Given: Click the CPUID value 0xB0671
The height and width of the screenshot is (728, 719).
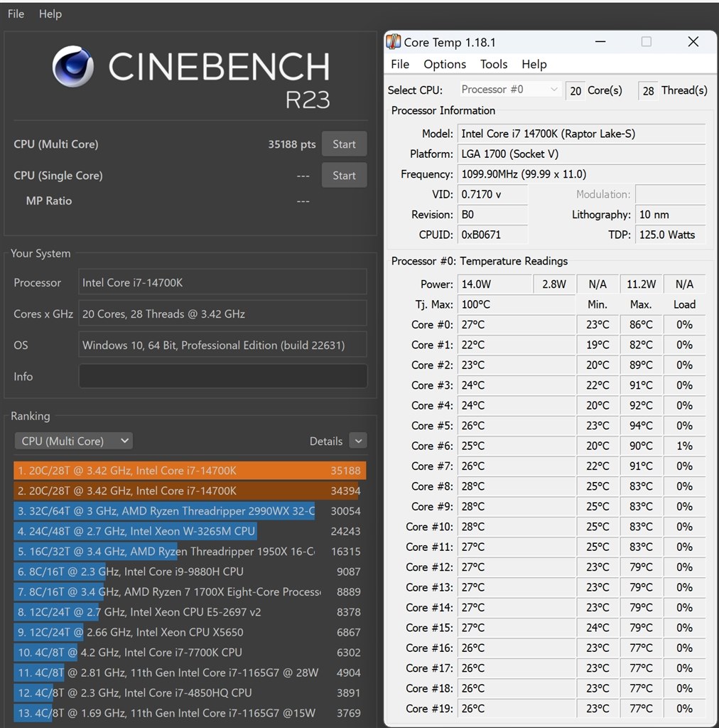Looking at the screenshot, I should (492, 235).
